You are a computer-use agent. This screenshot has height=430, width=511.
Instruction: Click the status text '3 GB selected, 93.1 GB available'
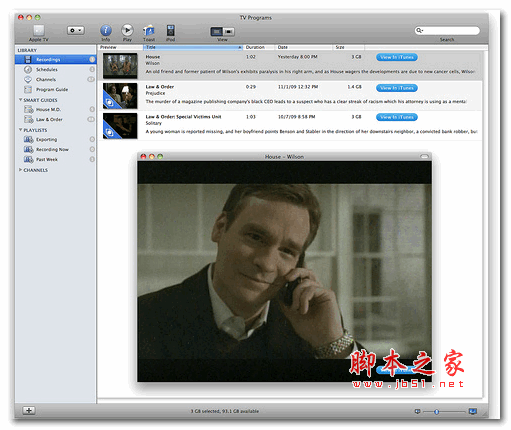pos(225,411)
